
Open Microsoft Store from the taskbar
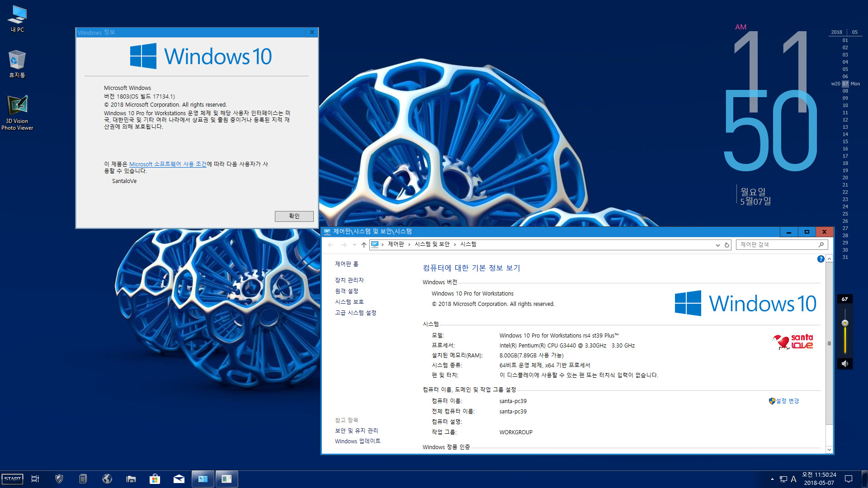155,479
